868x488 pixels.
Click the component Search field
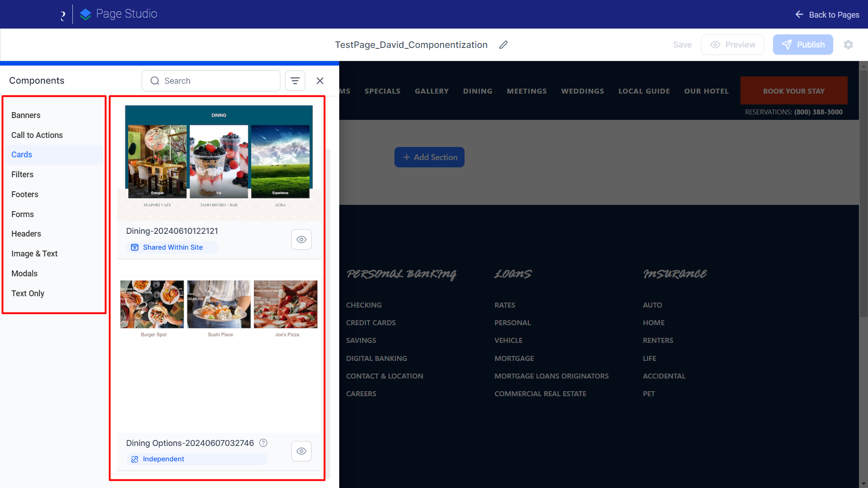(211, 81)
